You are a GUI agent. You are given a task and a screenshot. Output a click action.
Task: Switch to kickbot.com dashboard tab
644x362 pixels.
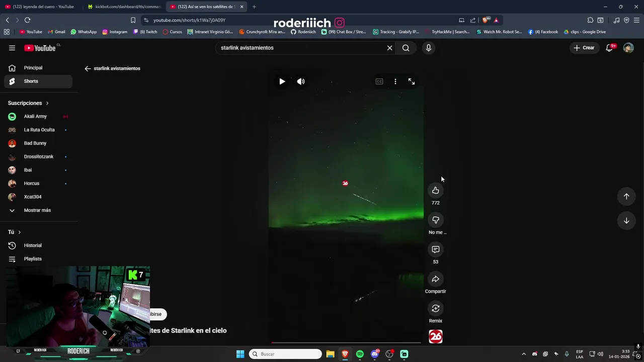124,7
